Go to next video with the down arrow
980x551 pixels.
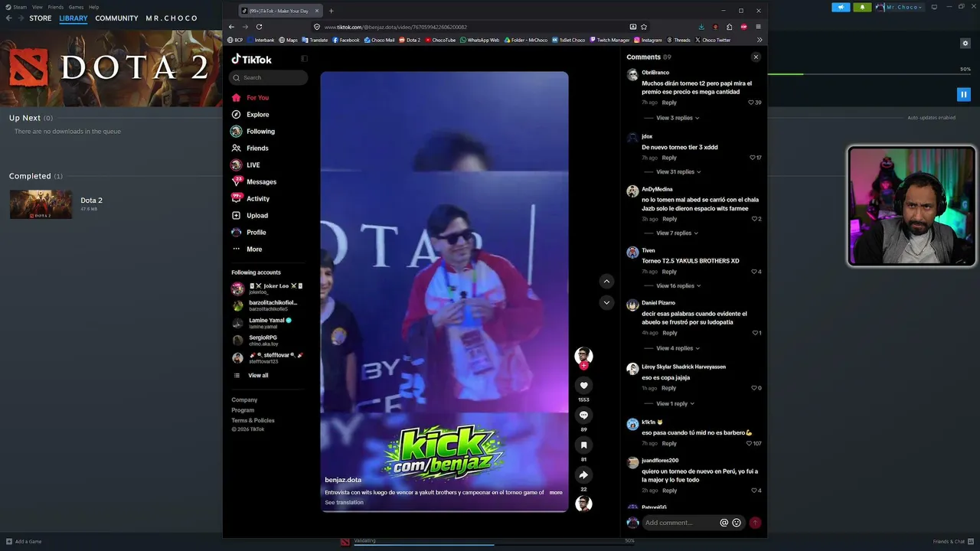tap(606, 302)
